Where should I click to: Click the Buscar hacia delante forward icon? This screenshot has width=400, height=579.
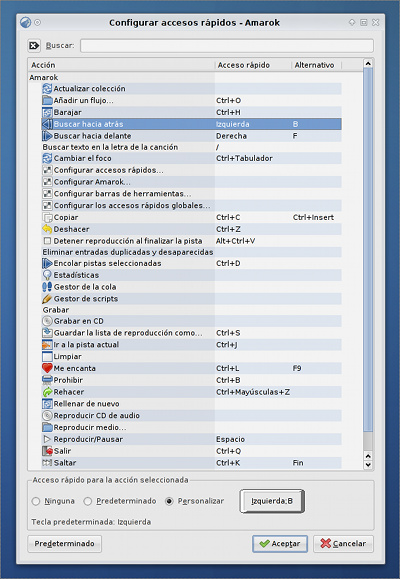47,136
